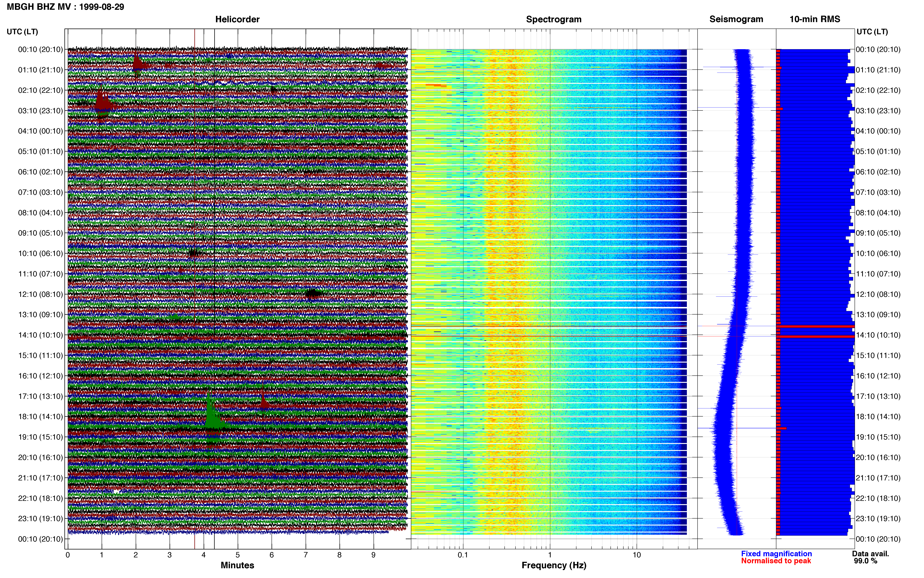Click the 'Normalised to peak' legend text

point(776,561)
